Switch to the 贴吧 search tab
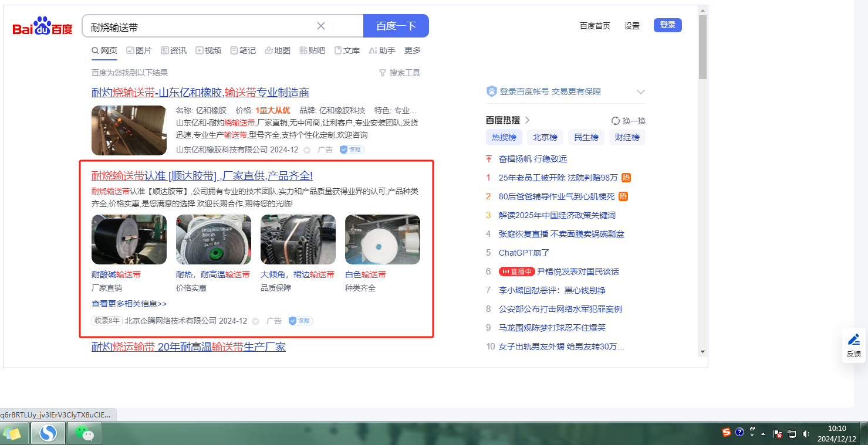This screenshot has width=868, height=445. (x=312, y=50)
